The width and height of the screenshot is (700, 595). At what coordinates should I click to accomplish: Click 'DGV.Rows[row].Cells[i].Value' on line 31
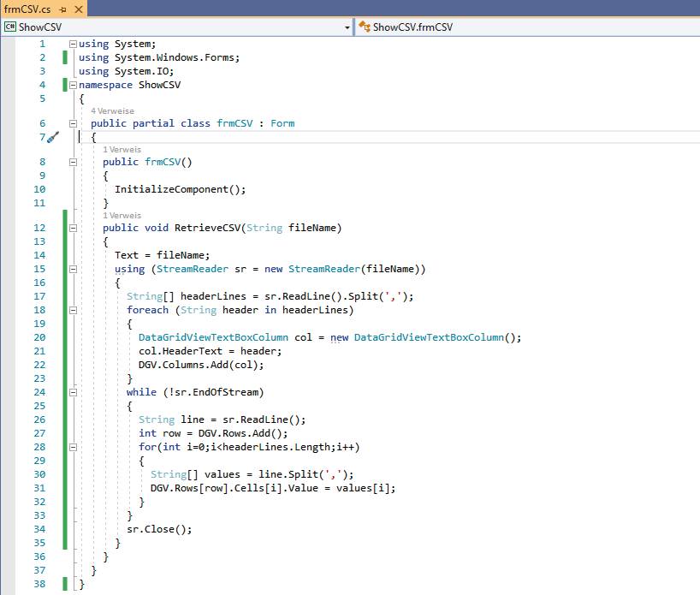point(234,488)
